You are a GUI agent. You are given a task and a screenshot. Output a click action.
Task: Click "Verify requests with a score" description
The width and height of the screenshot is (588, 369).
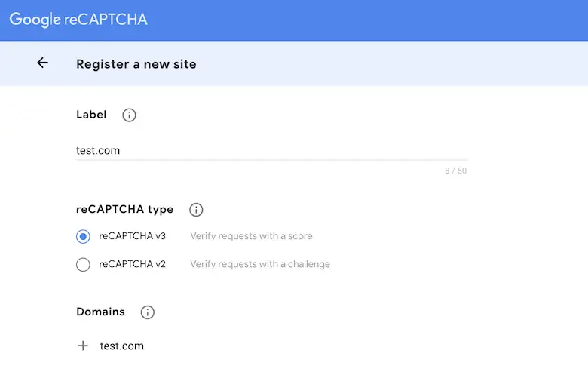(x=251, y=236)
